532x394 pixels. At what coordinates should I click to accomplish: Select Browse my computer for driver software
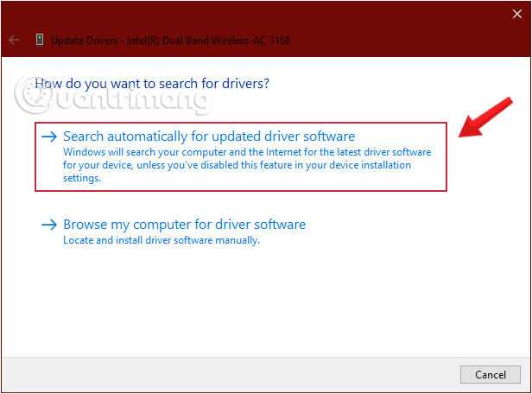coord(184,225)
